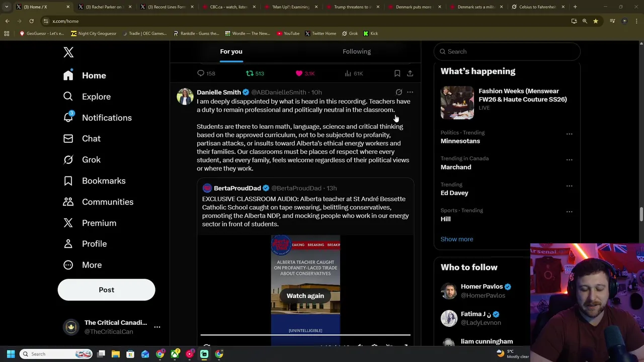Open Danielle Smith's avatar picture
644x362 pixels.
(x=185, y=97)
